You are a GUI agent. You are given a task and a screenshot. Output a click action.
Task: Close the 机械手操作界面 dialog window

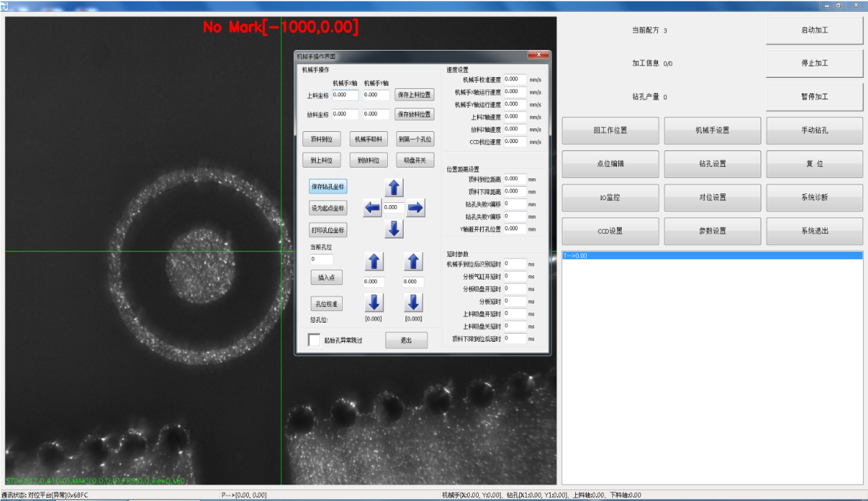tap(538, 55)
